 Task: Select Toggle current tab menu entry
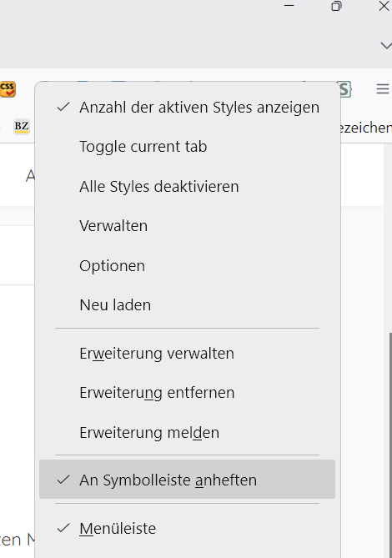click(187, 147)
